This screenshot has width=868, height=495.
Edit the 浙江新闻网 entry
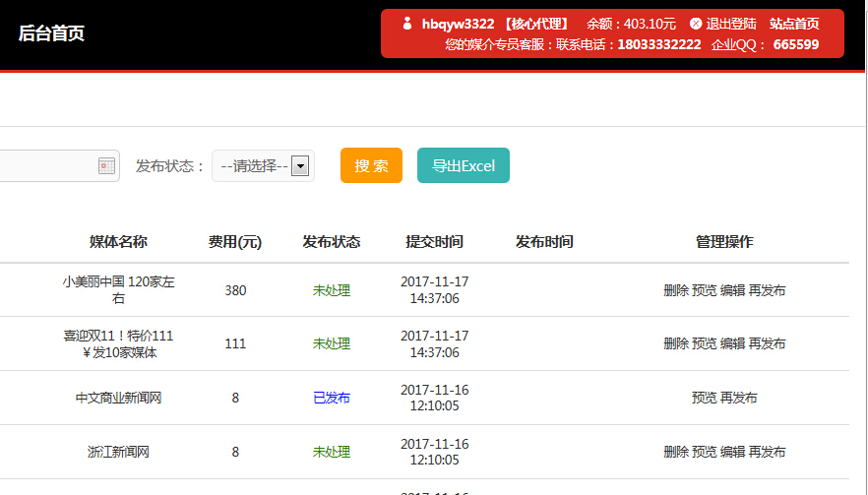[733, 452]
